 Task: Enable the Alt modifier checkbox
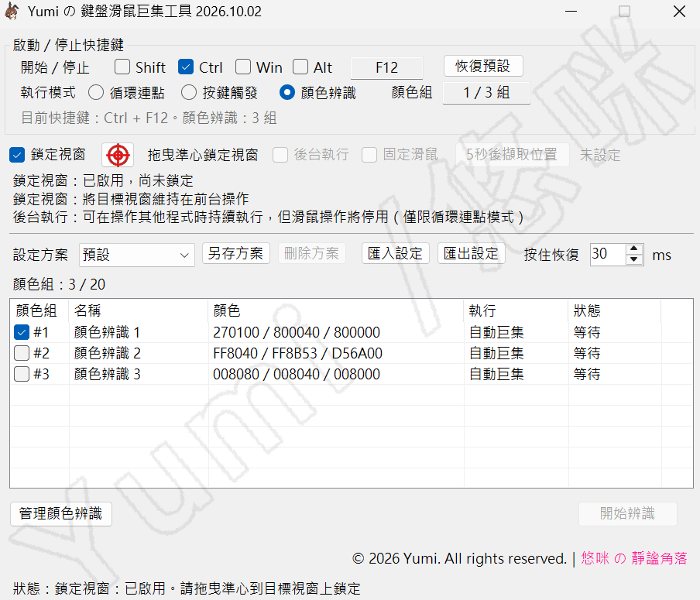coord(300,67)
